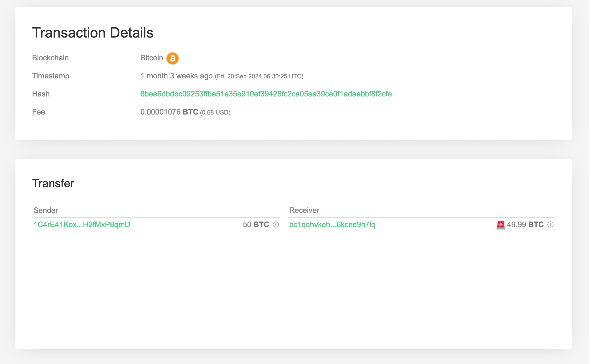Click the full UTC date in parentheses
This screenshot has height=364, width=589.
[259, 76]
